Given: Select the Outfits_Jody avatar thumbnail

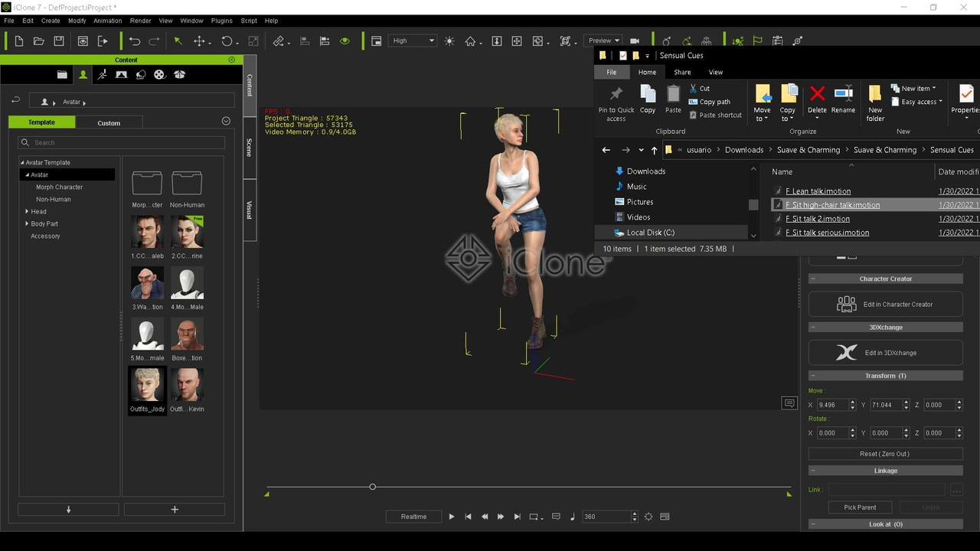Looking at the screenshot, I should point(147,390).
